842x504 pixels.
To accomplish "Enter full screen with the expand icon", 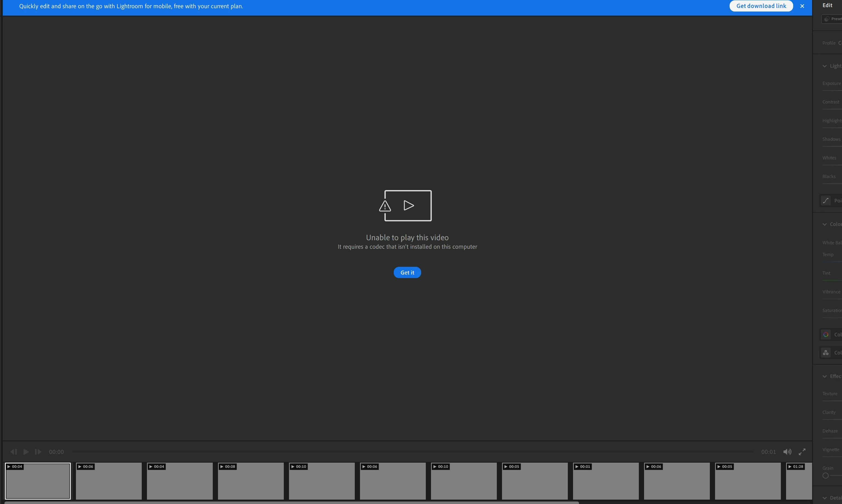I will click(x=802, y=452).
